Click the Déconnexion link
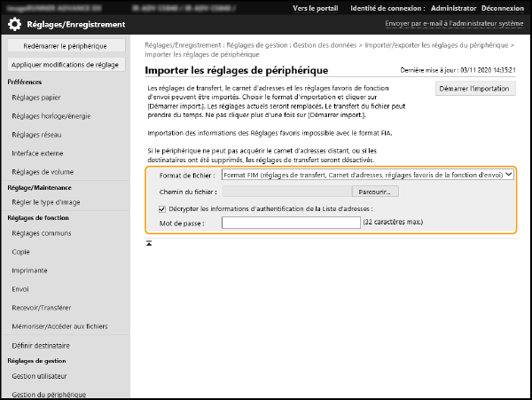Viewport: 532px width, 400px height. tap(504, 8)
